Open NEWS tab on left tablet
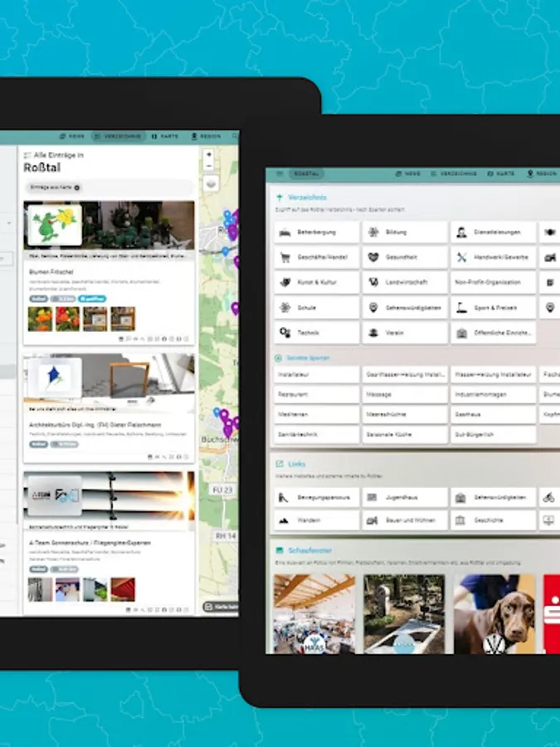Screen dimensions: 560x747 pos(72,136)
